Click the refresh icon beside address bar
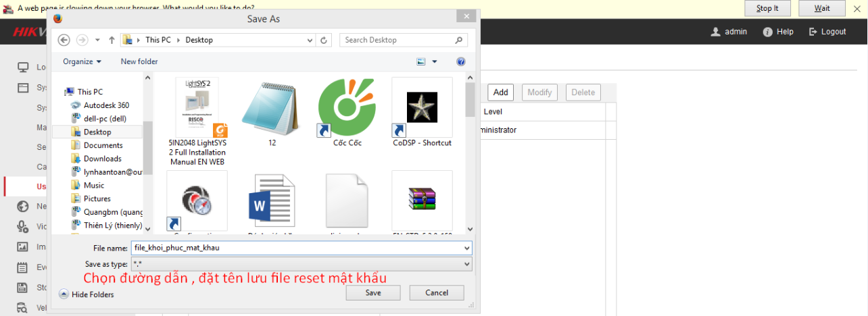The image size is (868, 316). [324, 40]
